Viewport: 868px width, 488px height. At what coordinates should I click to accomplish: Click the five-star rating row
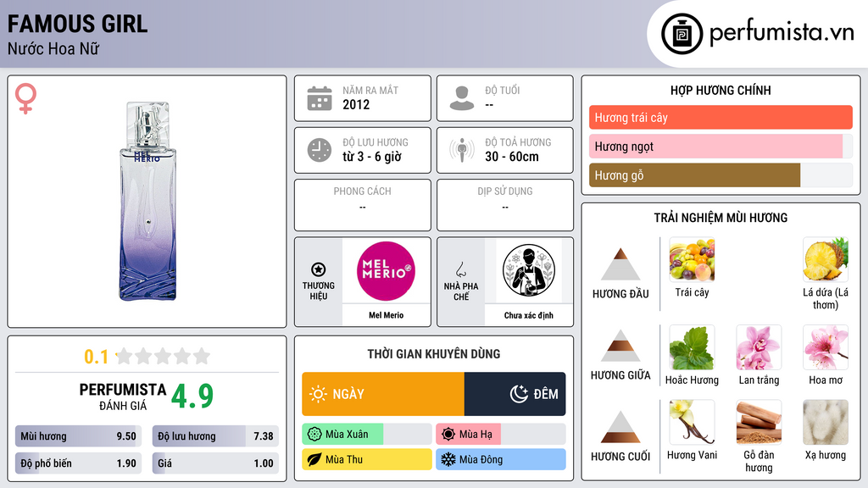pyautogui.click(x=164, y=356)
